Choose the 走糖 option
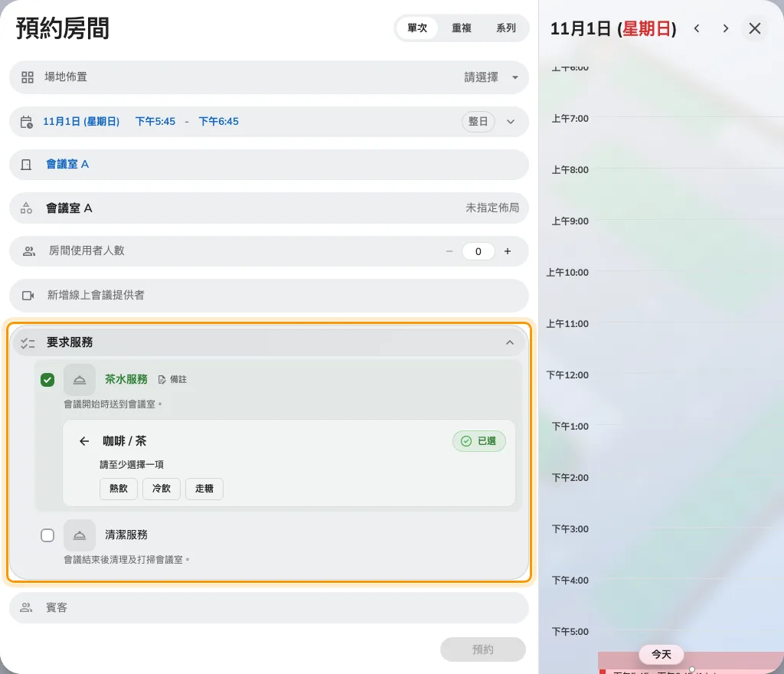Screen dimensions: 784x674 [x=204, y=489]
